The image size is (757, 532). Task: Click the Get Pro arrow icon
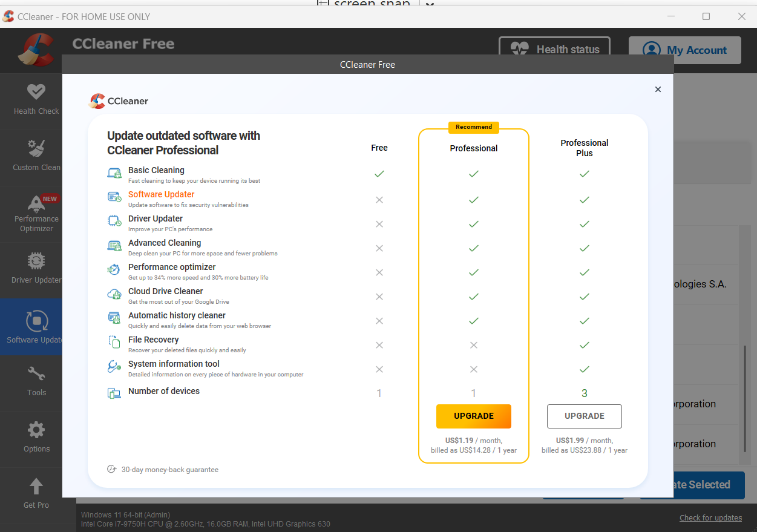(36, 486)
